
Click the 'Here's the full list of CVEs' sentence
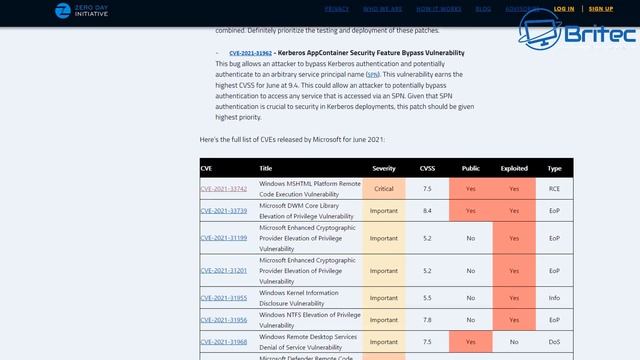[x=292, y=140]
